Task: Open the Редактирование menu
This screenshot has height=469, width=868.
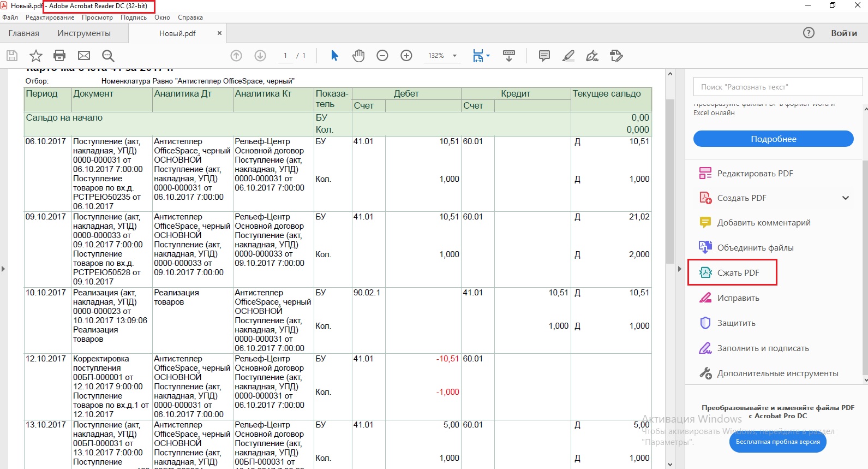Action: (x=50, y=17)
